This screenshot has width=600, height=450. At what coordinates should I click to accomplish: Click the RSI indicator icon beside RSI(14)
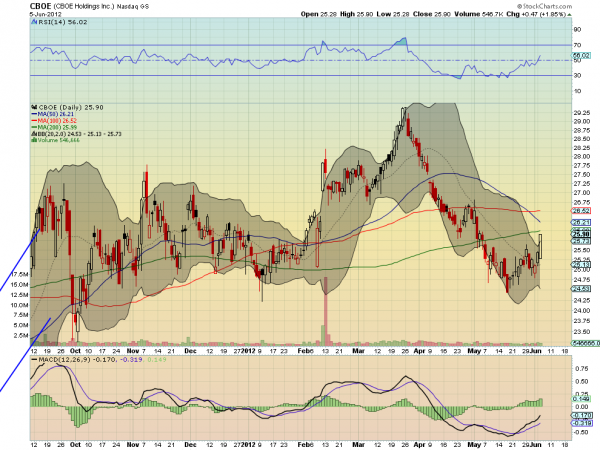click(x=34, y=22)
